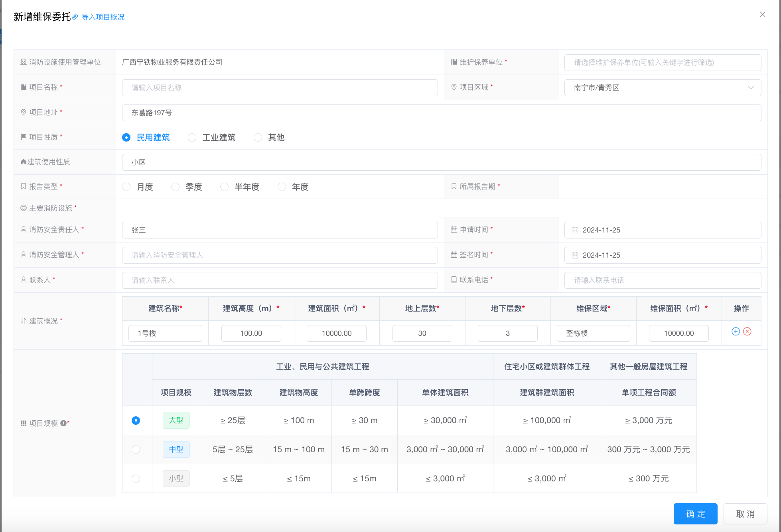The width and height of the screenshot is (781, 532).
Task: Click the delete row icon for 1号楼
Action: point(747,331)
